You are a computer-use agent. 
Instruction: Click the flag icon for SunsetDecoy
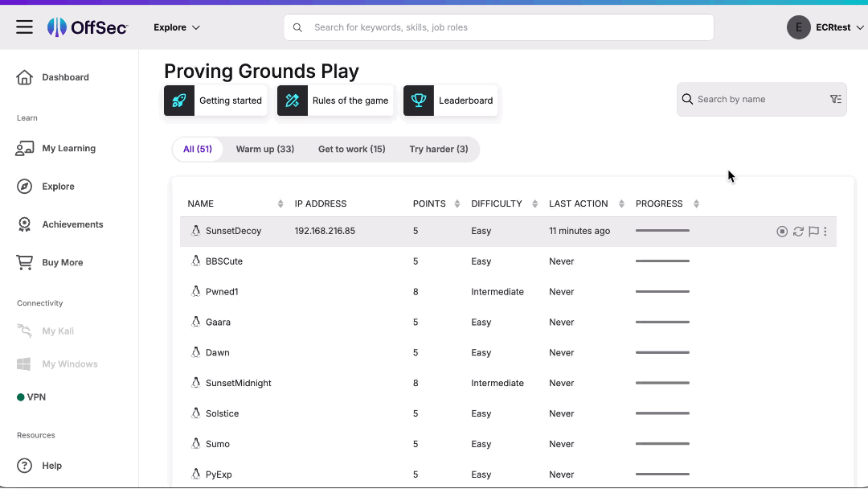pyautogui.click(x=813, y=232)
